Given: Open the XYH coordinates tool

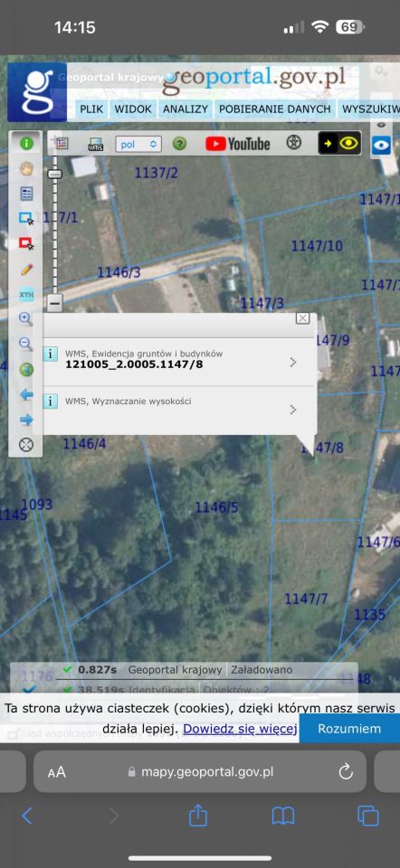Looking at the screenshot, I should (26, 294).
